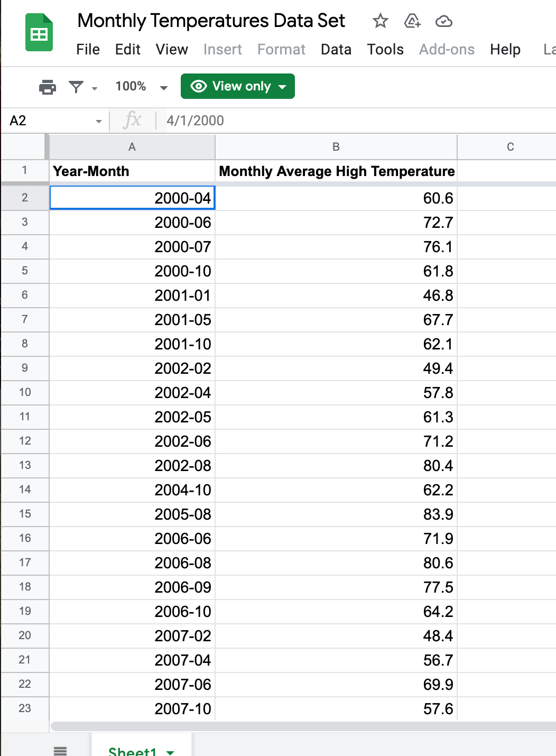Select temperature cell 69.9
This screenshot has height=756, width=556.
(336, 685)
